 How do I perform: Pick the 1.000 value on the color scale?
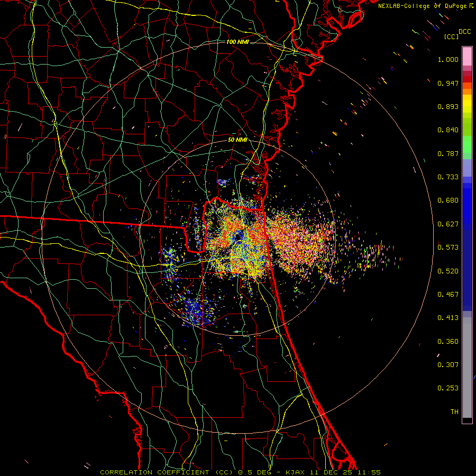(448, 59)
